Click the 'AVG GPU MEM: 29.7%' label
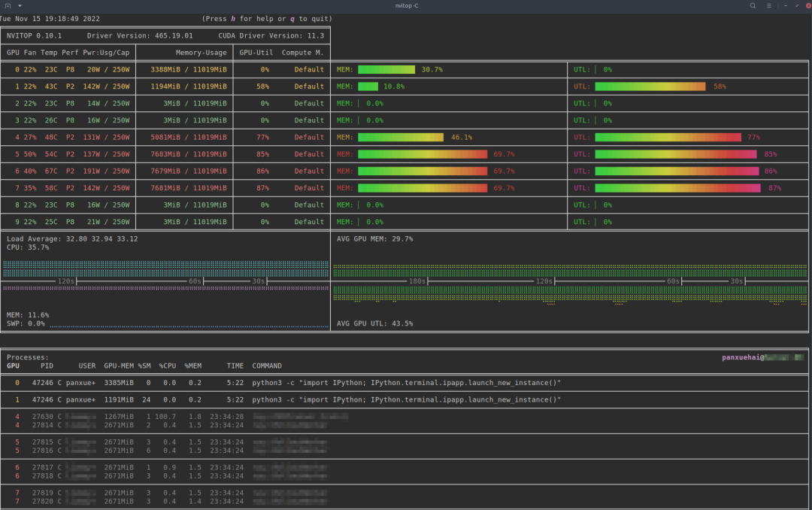Viewport: 812px width, 510px height. 375,239
